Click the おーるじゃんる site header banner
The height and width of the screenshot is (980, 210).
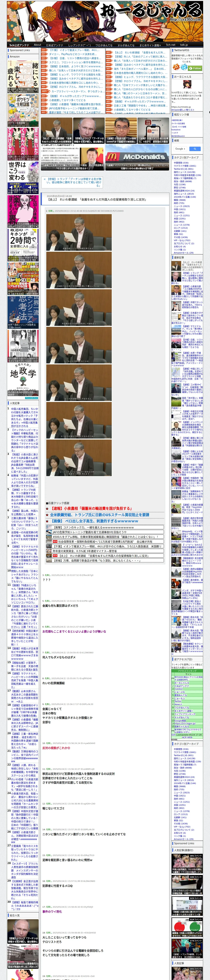105,21
